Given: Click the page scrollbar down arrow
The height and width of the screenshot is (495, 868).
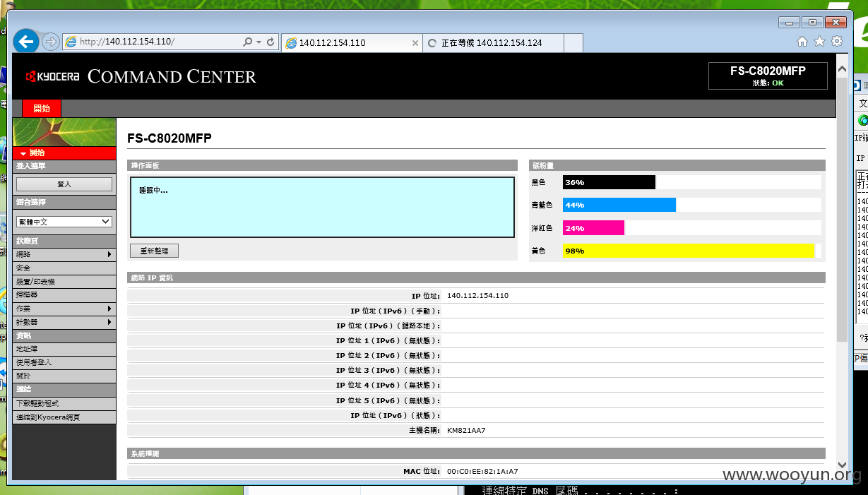Looking at the screenshot, I should (841, 465).
